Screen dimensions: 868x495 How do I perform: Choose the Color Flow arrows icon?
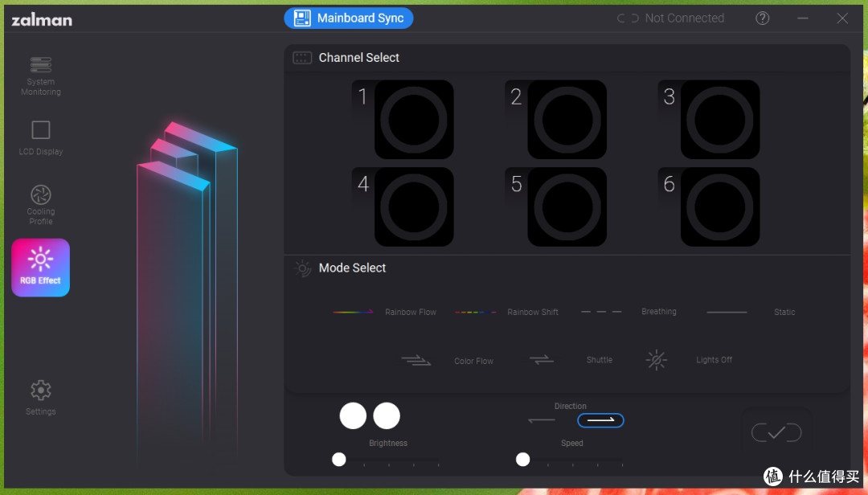[416, 361]
